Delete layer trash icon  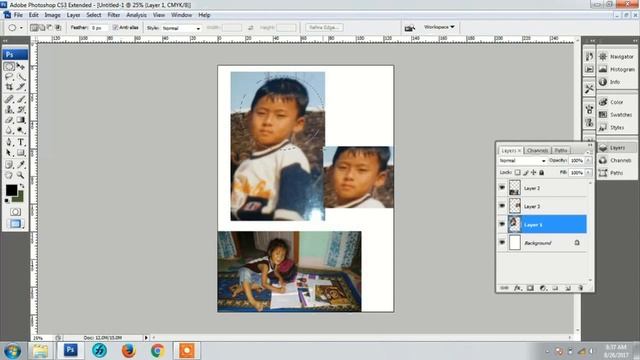click(580, 288)
